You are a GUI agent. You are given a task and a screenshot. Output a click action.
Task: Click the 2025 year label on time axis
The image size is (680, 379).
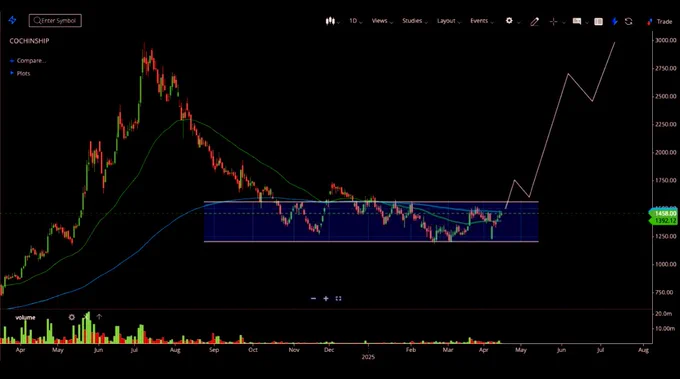pos(368,357)
